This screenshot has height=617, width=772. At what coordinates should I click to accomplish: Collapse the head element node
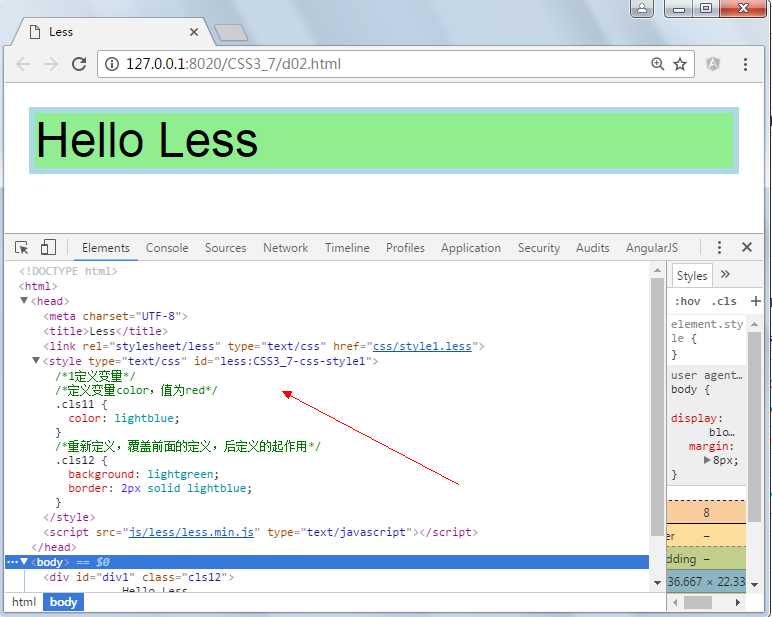(x=24, y=300)
